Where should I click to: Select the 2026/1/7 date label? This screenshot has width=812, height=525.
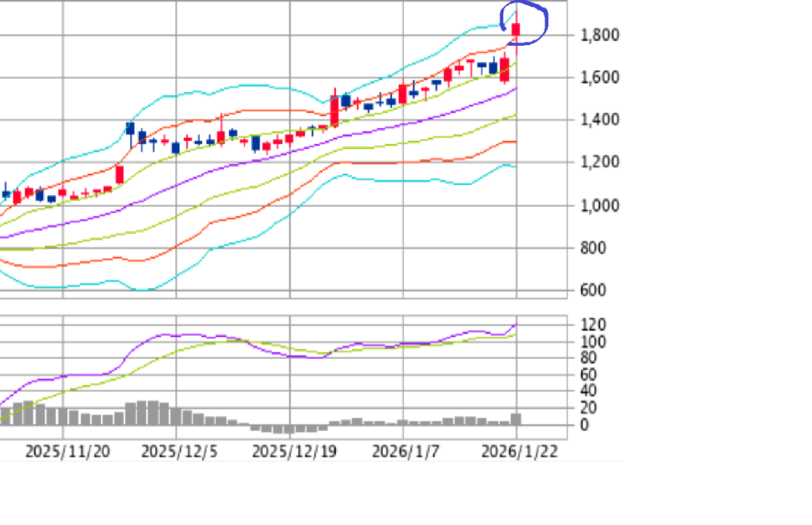tap(406, 452)
